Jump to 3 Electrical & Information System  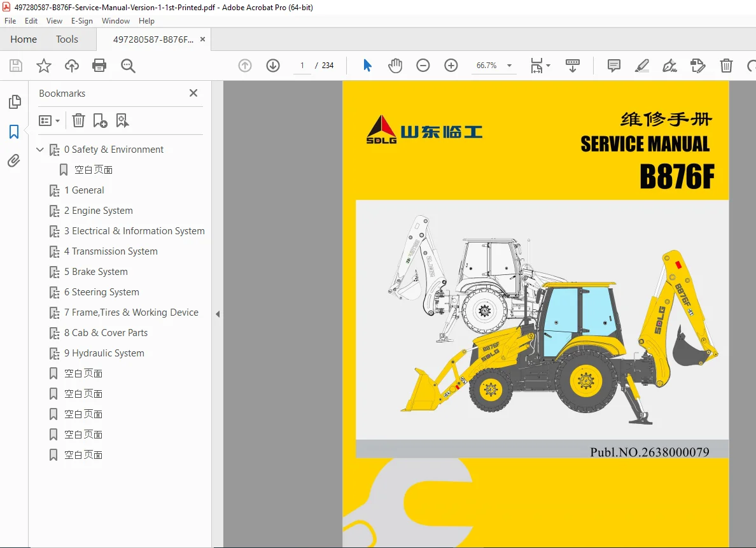pos(134,231)
